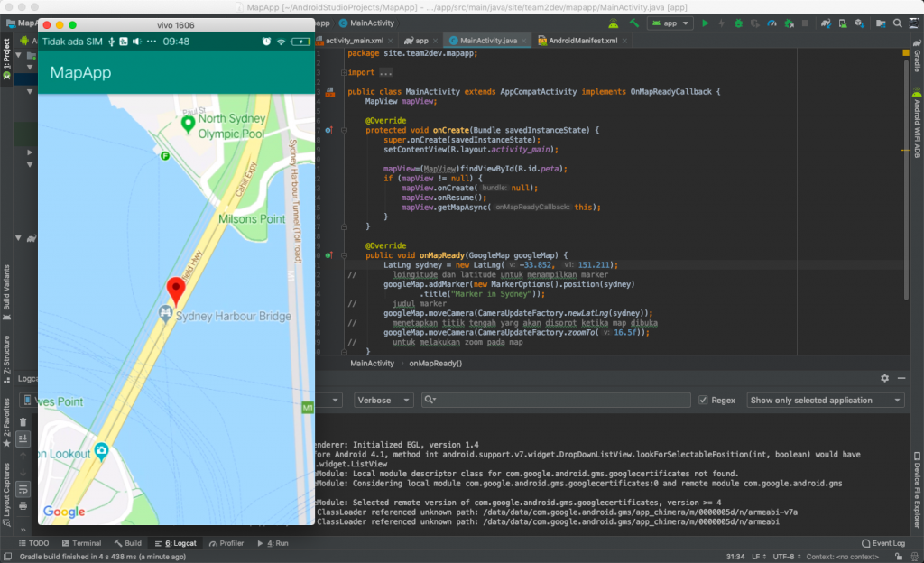924x563 pixels.
Task: Expand the folded import block
Action: pos(344,72)
